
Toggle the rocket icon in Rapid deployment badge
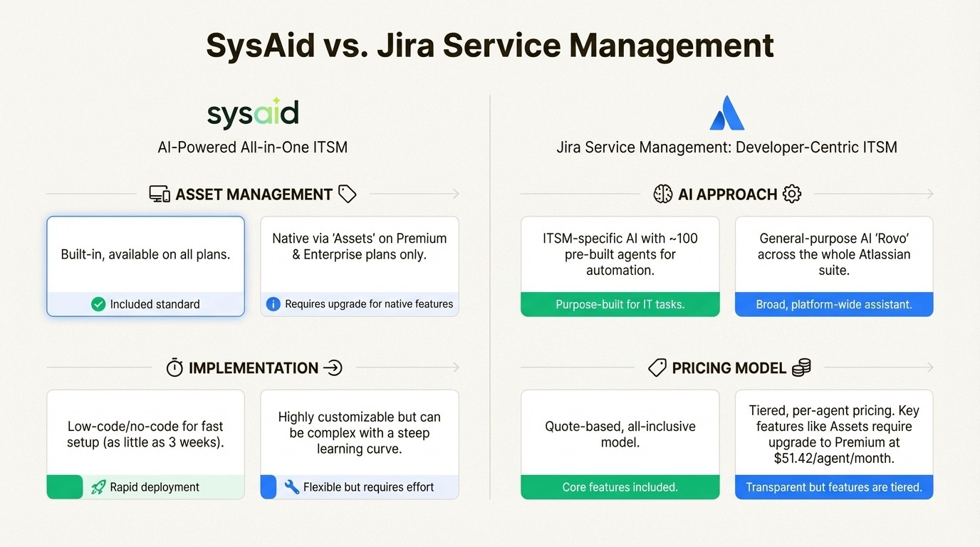[x=98, y=487]
